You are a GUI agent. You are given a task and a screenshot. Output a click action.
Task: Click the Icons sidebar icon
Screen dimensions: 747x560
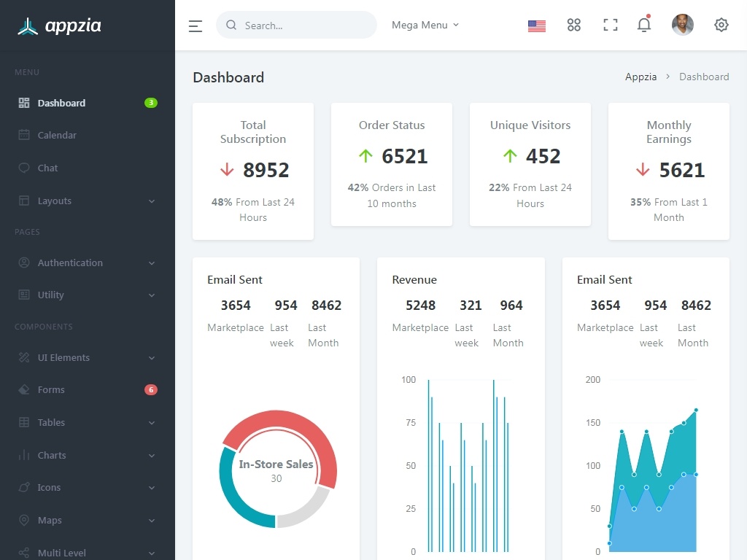tap(24, 487)
